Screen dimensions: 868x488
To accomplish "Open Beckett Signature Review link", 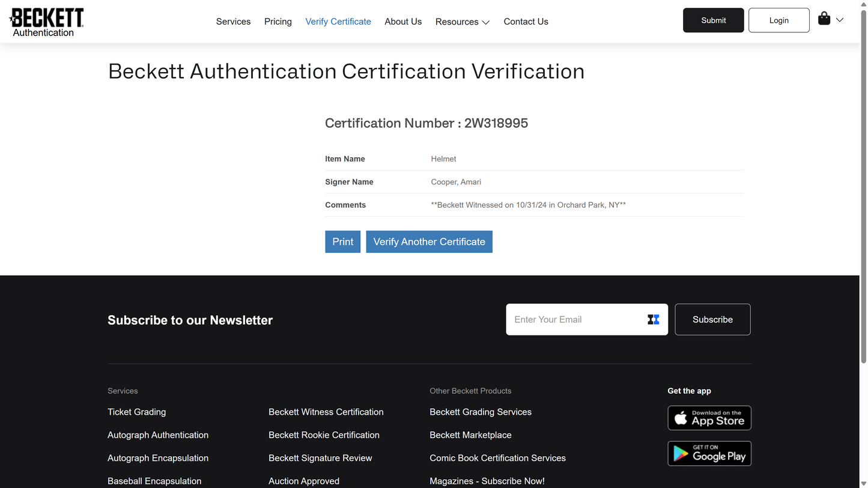I will 320,458.
